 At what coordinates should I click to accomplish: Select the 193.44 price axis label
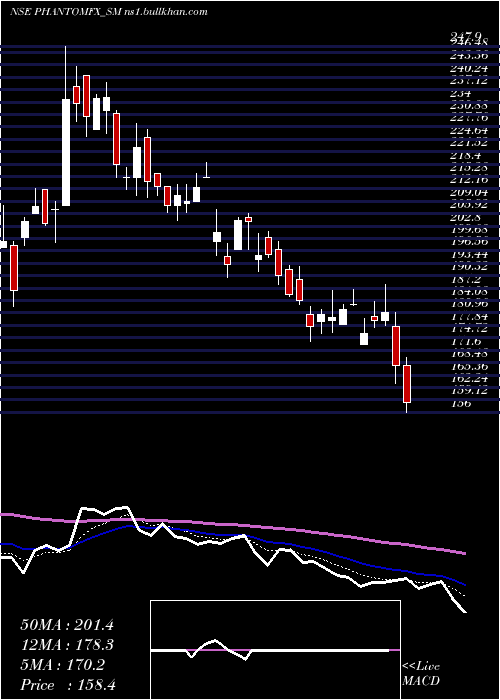469,255
